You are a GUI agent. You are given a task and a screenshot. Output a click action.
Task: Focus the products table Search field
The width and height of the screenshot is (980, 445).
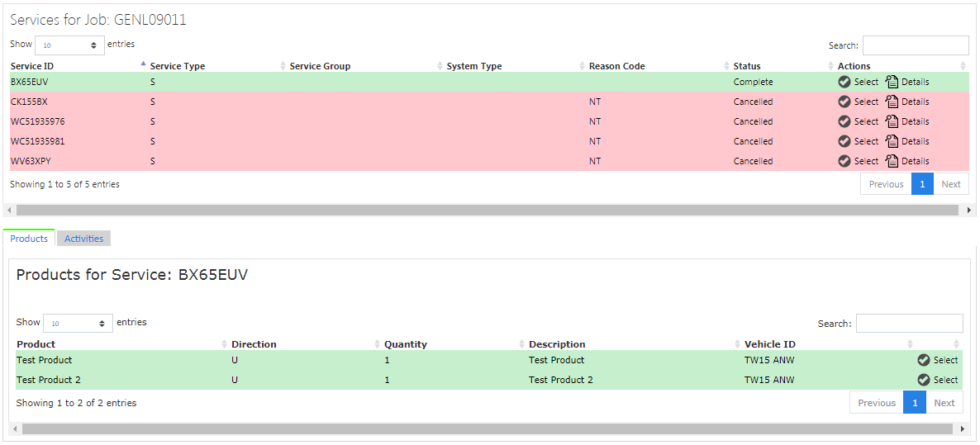(910, 324)
